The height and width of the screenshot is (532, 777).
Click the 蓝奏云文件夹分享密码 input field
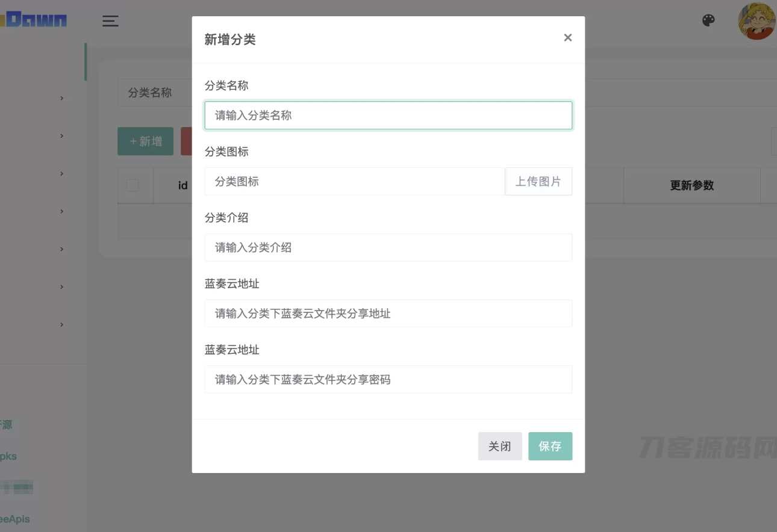388,380
